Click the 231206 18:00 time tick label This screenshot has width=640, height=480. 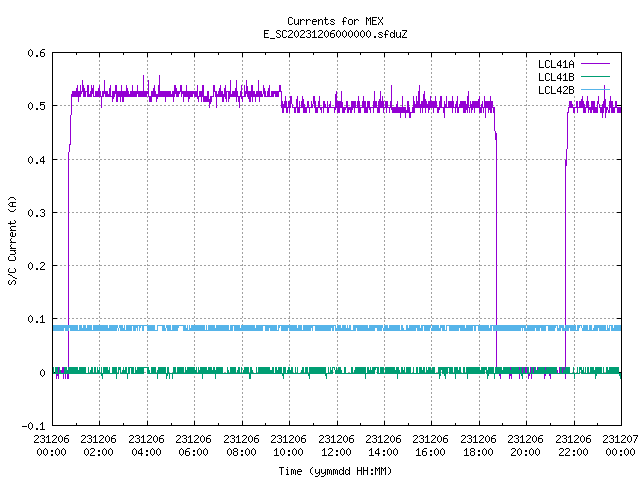(478, 446)
